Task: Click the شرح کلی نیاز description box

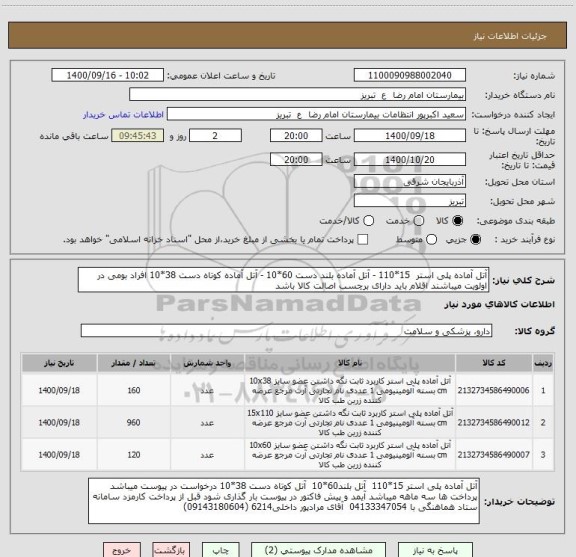Action: pyautogui.click(x=284, y=280)
